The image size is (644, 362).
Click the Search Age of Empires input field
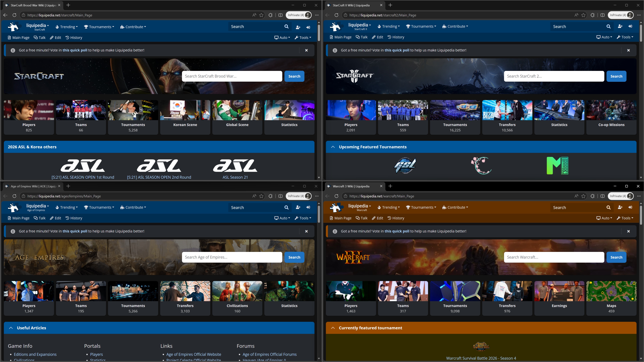232,257
